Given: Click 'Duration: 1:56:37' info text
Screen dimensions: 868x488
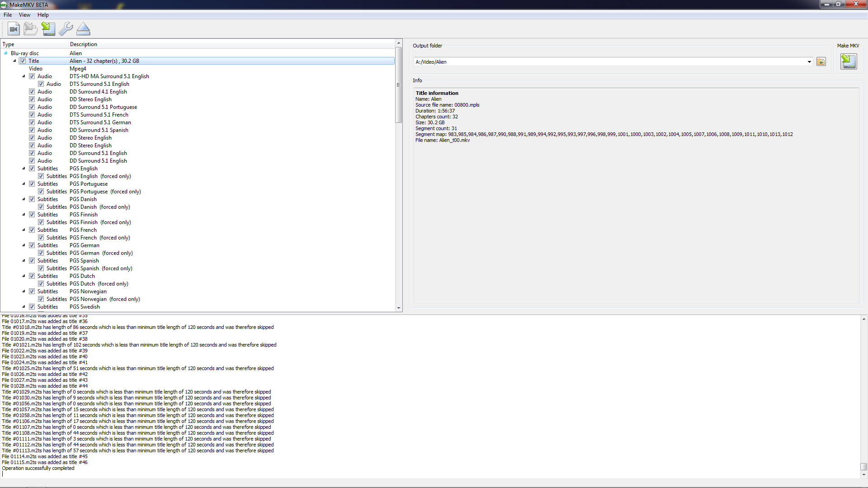Looking at the screenshot, I should coord(435,111).
